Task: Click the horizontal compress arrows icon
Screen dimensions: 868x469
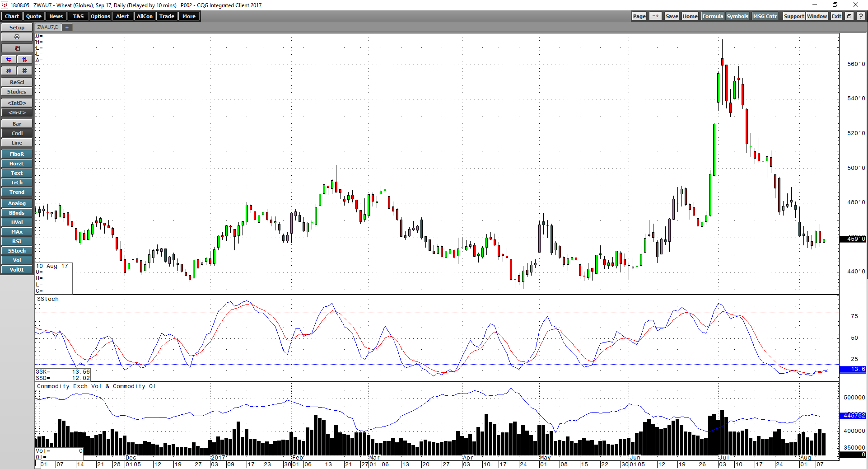Action: pos(9,71)
